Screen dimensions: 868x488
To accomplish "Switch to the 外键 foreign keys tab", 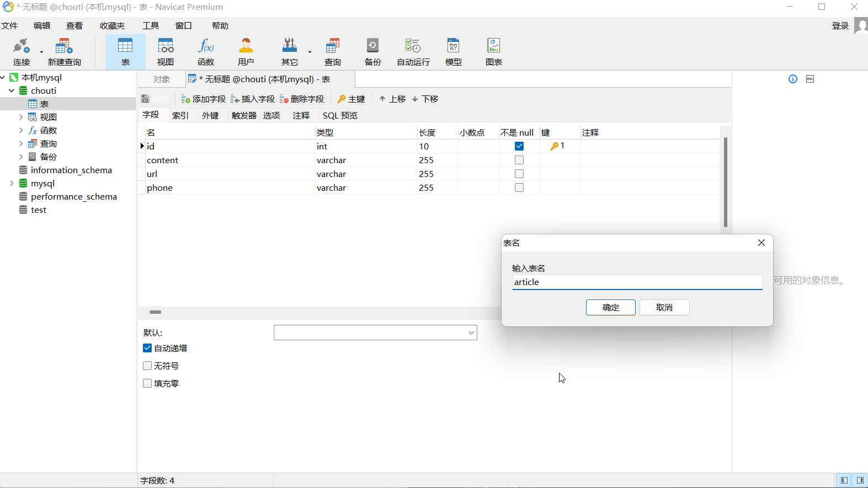I will (x=210, y=115).
